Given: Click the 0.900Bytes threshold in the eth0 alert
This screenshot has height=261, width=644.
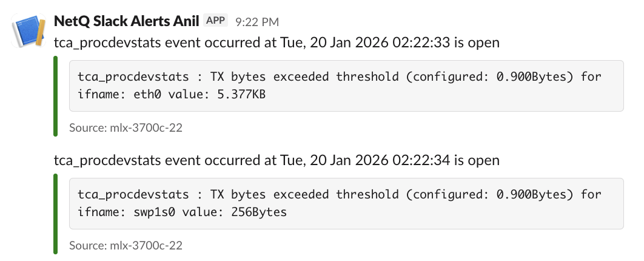Looking at the screenshot, I should (535, 77).
